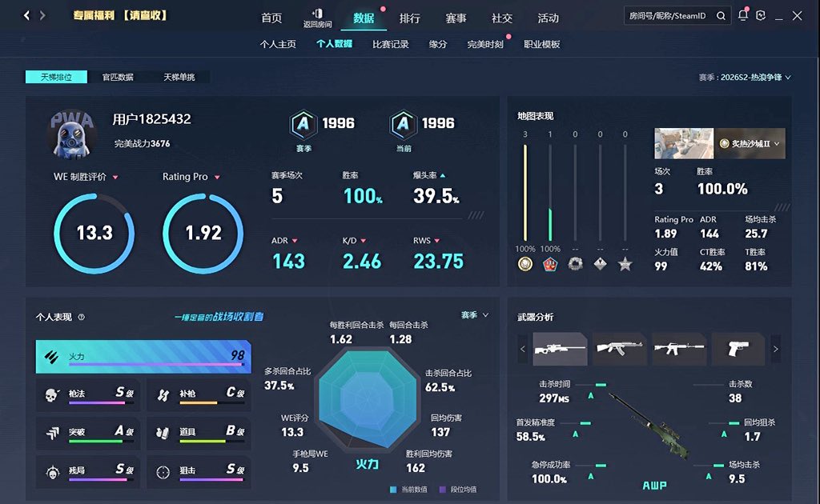Viewport: 820px width, 504px height.
Task: Select the 道具 ability card
Action: (199, 434)
